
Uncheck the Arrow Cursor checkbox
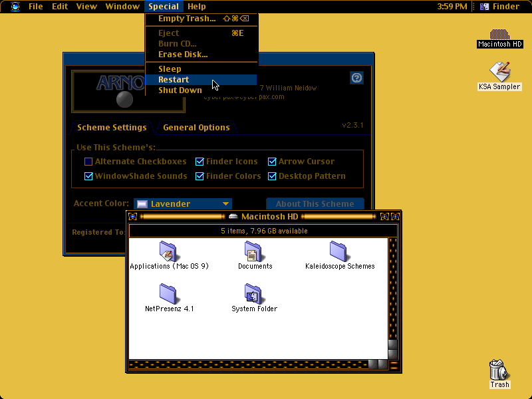coord(272,162)
